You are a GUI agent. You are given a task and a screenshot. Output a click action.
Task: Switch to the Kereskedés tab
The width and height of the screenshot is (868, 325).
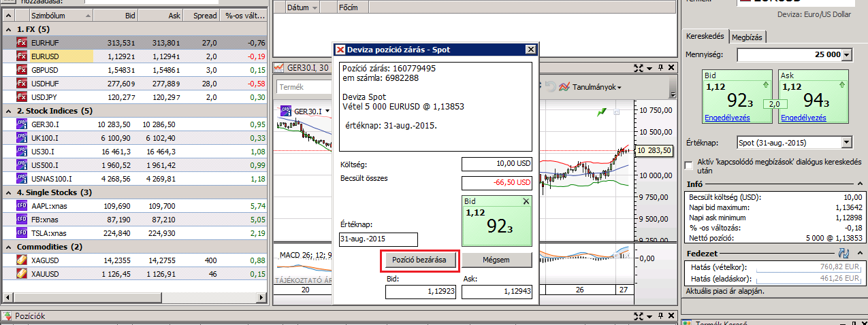pyautogui.click(x=705, y=37)
